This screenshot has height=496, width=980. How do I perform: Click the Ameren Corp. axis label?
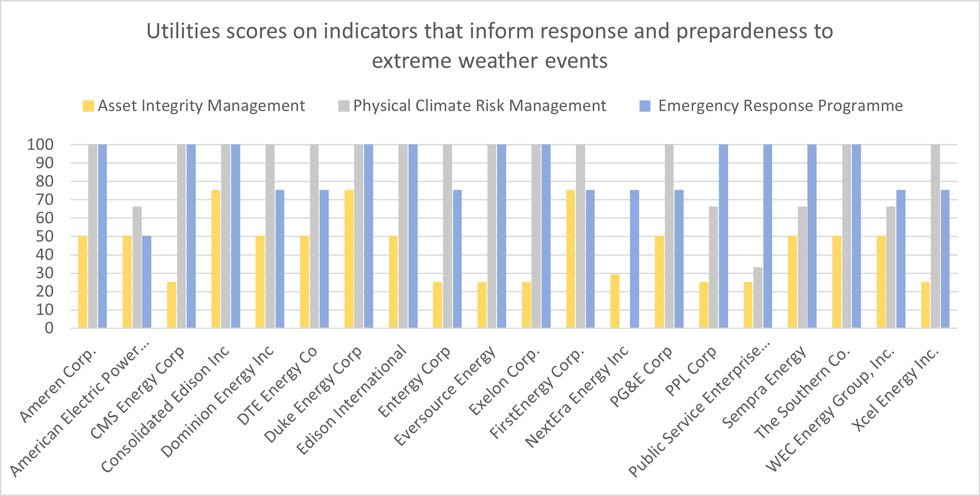click(x=58, y=385)
